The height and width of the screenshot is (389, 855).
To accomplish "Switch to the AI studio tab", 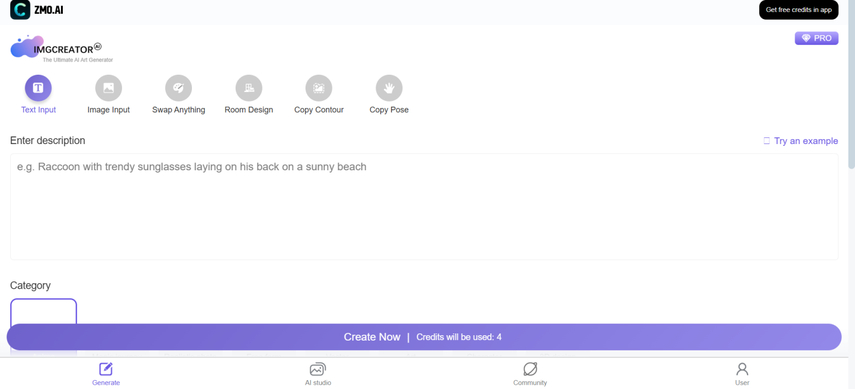I will coord(318,374).
